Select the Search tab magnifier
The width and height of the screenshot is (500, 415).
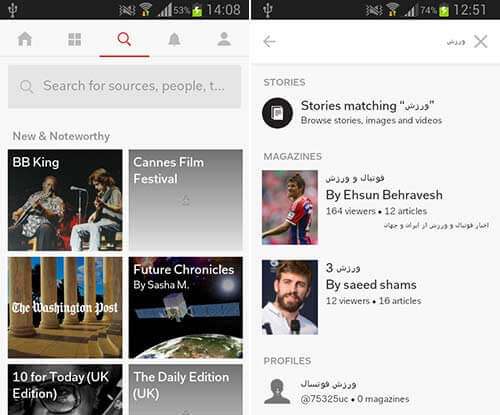pos(124,39)
